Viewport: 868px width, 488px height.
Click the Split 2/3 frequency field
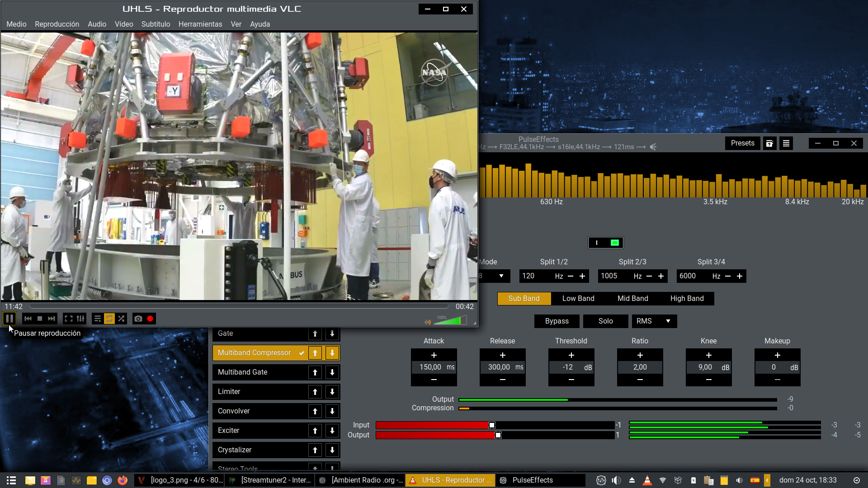(615, 276)
